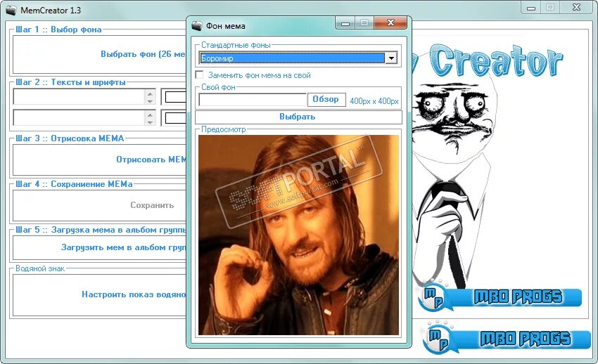Click the 'Шаг 1 :: Выбор фона' heading
Screen dimensions: 598x364
(x=58, y=30)
